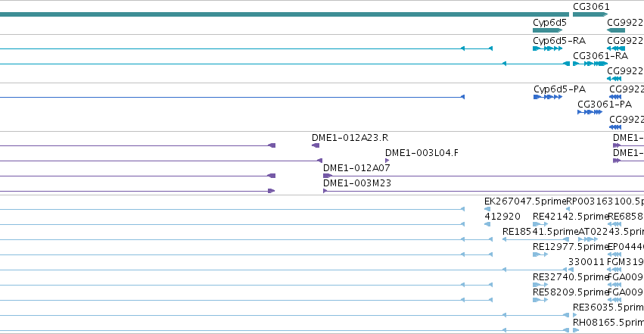The height and width of the screenshot is (334, 644).
Task: Open the DME1-012A07 feature label
Action: (356, 168)
